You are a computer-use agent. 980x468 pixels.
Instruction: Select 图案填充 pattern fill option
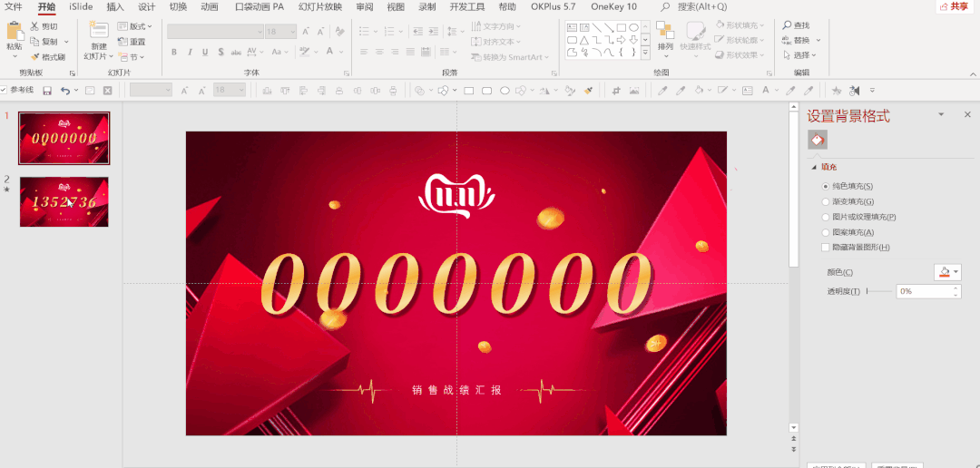826,232
